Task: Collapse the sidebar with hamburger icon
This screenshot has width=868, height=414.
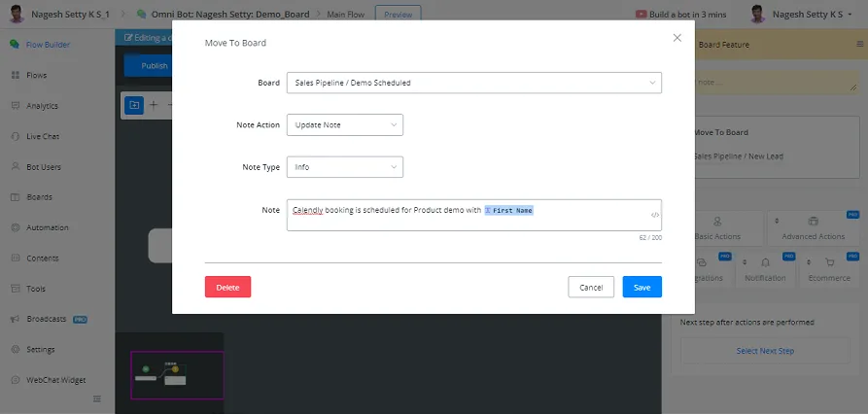Action: click(97, 398)
